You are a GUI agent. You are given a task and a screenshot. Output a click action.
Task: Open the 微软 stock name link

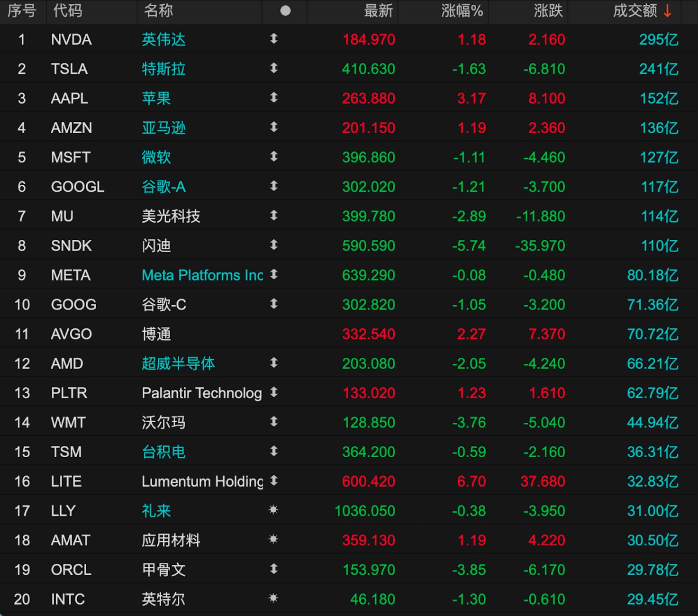156,157
